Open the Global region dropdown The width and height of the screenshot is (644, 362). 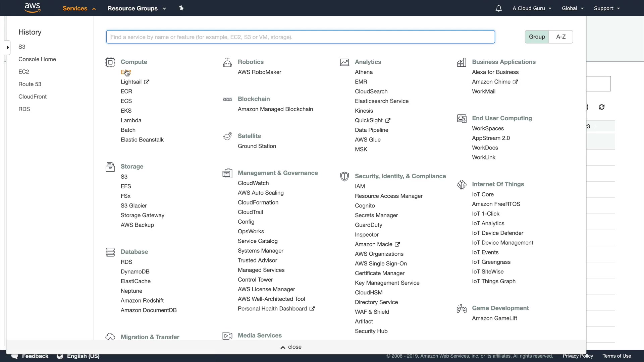pos(573,8)
